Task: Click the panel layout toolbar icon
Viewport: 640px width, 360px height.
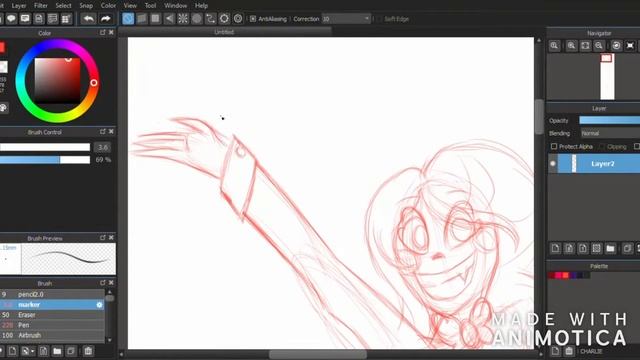Action: 53,19
